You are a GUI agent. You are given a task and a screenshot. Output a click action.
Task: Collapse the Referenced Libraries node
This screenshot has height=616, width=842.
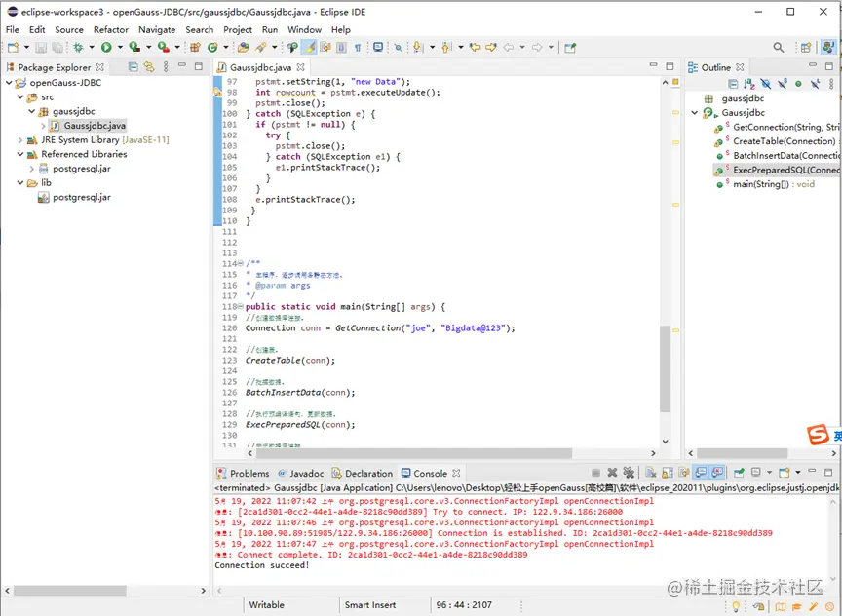[21, 154]
